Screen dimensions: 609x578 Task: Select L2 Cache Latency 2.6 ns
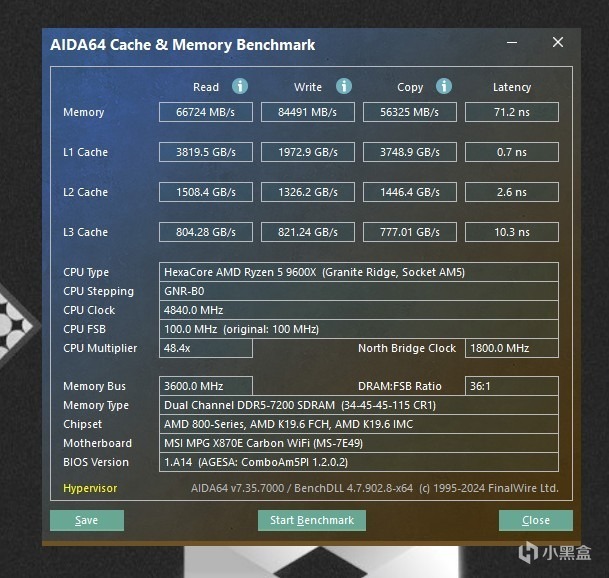click(512, 192)
